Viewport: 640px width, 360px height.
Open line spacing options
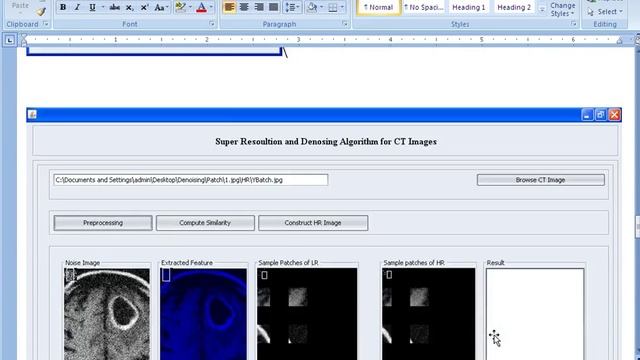pyautogui.click(x=292, y=7)
